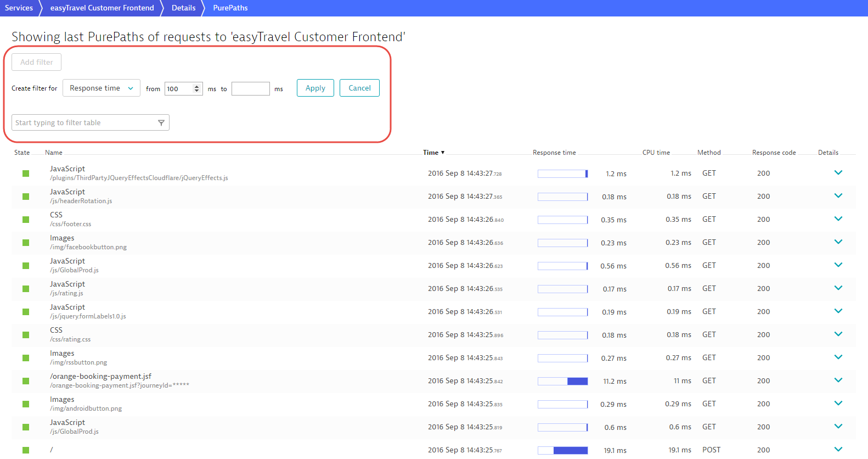Click response time bar for orange-booking-payment.jsf
Image resolution: width=868 pixels, height=459 pixels.
point(563,381)
